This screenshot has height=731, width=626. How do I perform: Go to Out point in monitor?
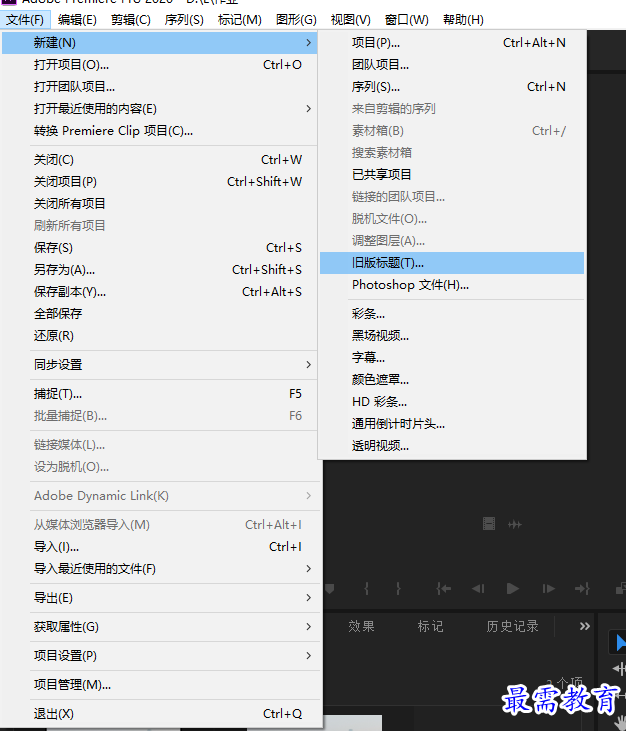pyautogui.click(x=582, y=589)
